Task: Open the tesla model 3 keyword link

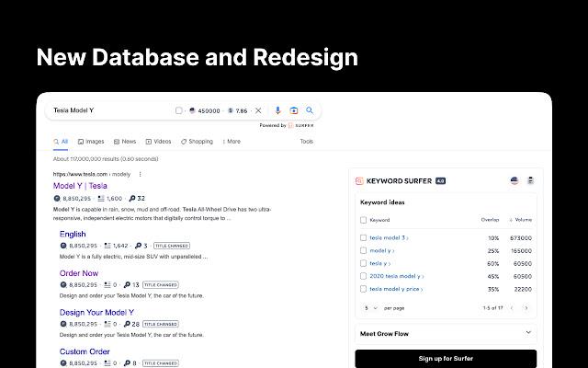Action: click(x=389, y=237)
